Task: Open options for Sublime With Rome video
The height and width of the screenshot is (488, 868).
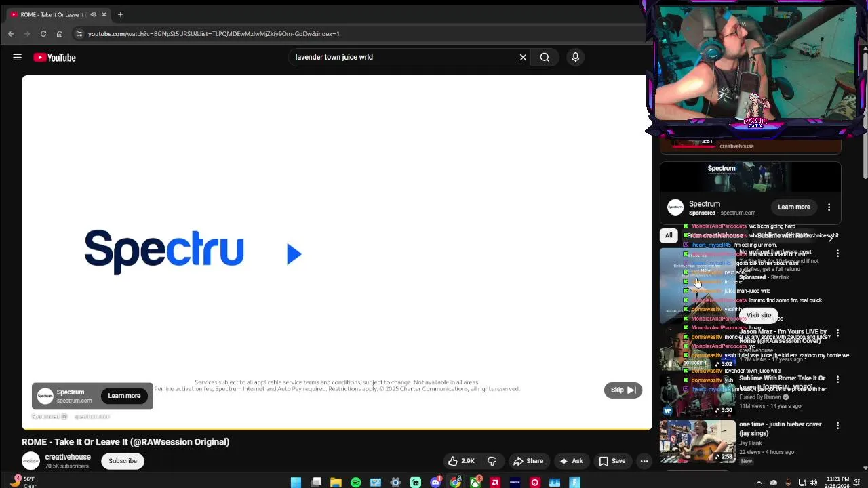Action: coord(837,380)
